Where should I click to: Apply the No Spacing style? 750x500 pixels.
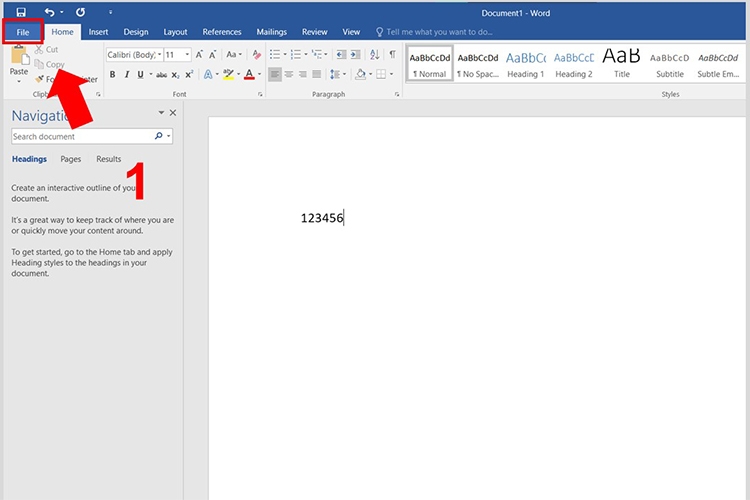(x=478, y=64)
